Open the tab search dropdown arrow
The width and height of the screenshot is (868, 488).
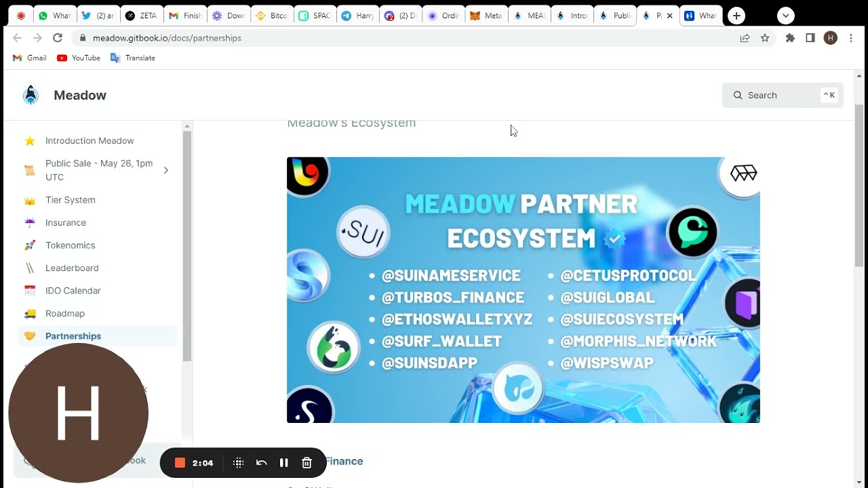785,16
